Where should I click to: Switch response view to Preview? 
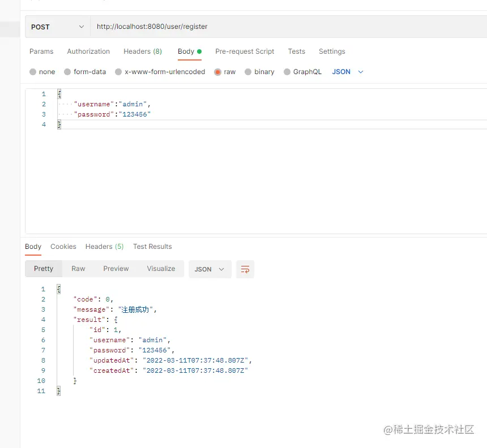click(116, 269)
